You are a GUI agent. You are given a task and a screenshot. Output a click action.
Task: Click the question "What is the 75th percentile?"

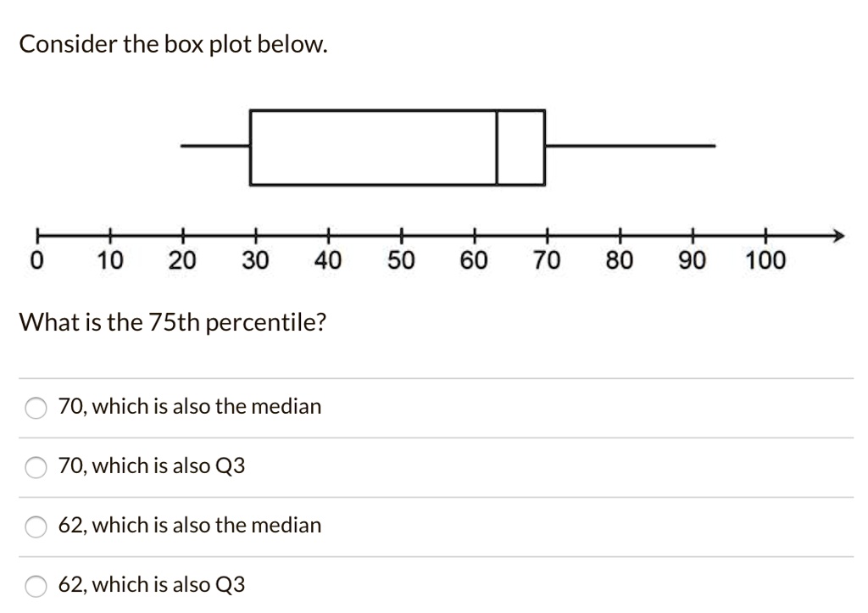(x=173, y=321)
